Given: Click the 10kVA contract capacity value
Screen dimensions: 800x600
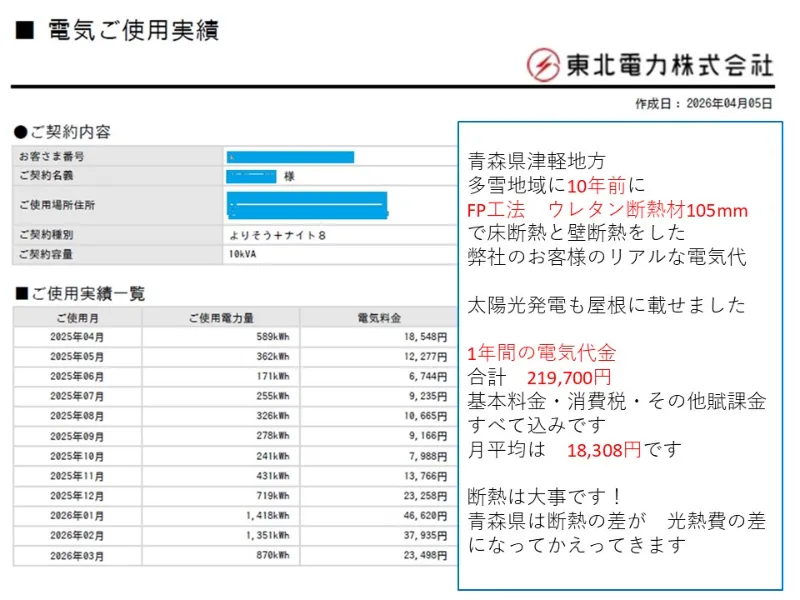Looking at the screenshot, I should coord(244,254).
